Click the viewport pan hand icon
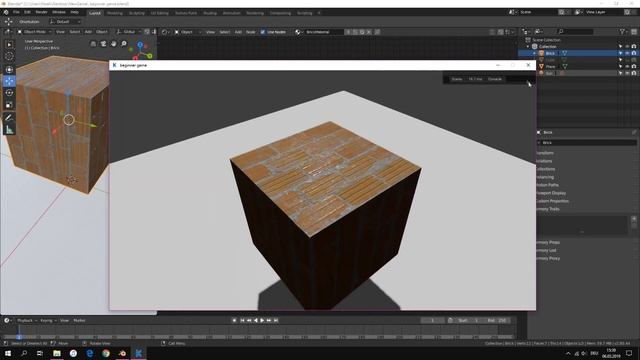The image size is (640, 360). tap(113, 44)
